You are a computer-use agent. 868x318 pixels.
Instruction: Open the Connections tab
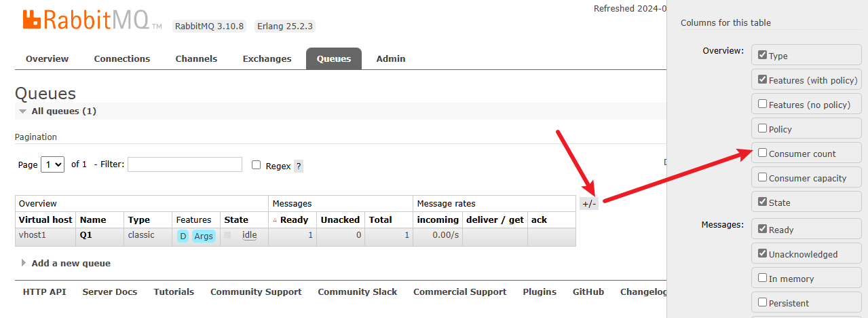[x=122, y=59]
